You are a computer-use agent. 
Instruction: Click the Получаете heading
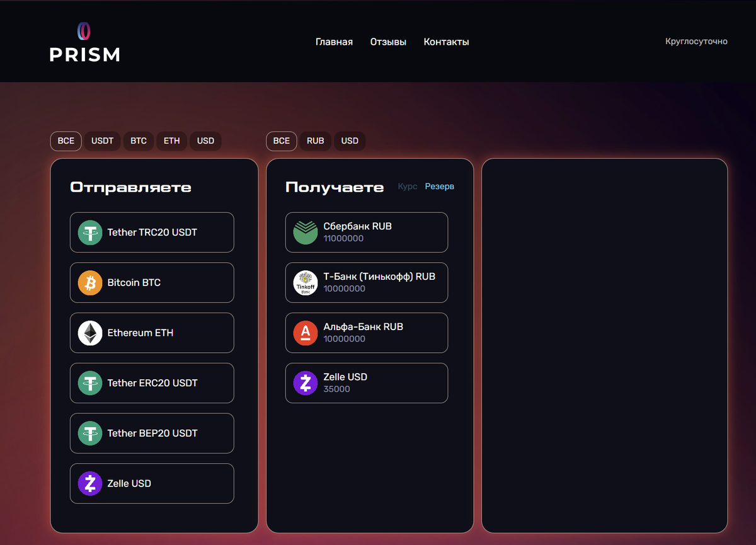tap(335, 187)
